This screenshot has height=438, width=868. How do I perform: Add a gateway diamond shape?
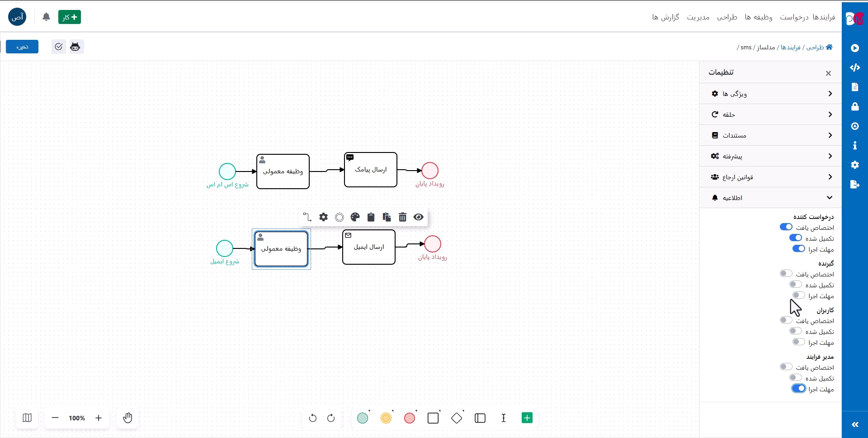457,418
